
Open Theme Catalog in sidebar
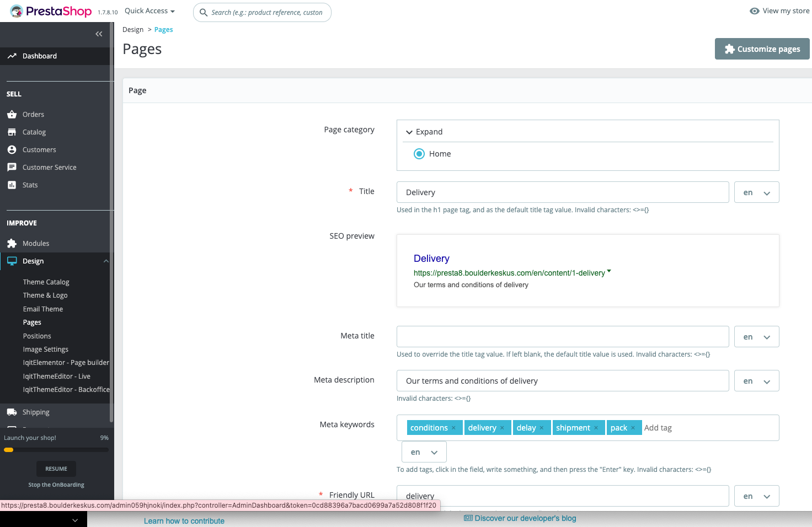pyautogui.click(x=46, y=282)
